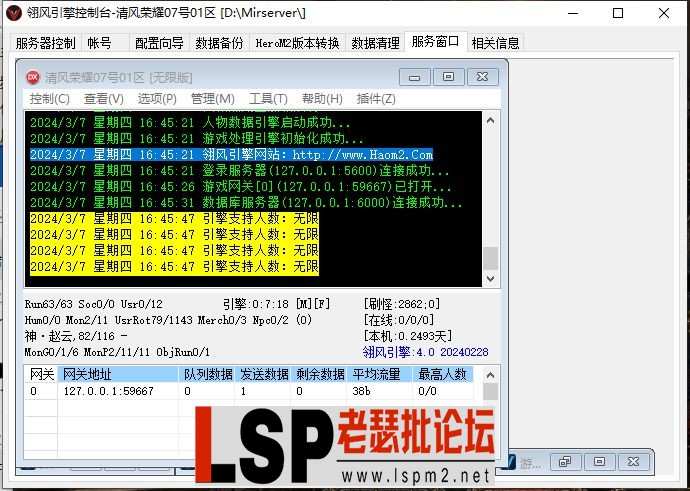Open the 服务器控制 tab
The width and height of the screenshot is (690, 491).
(x=45, y=43)
